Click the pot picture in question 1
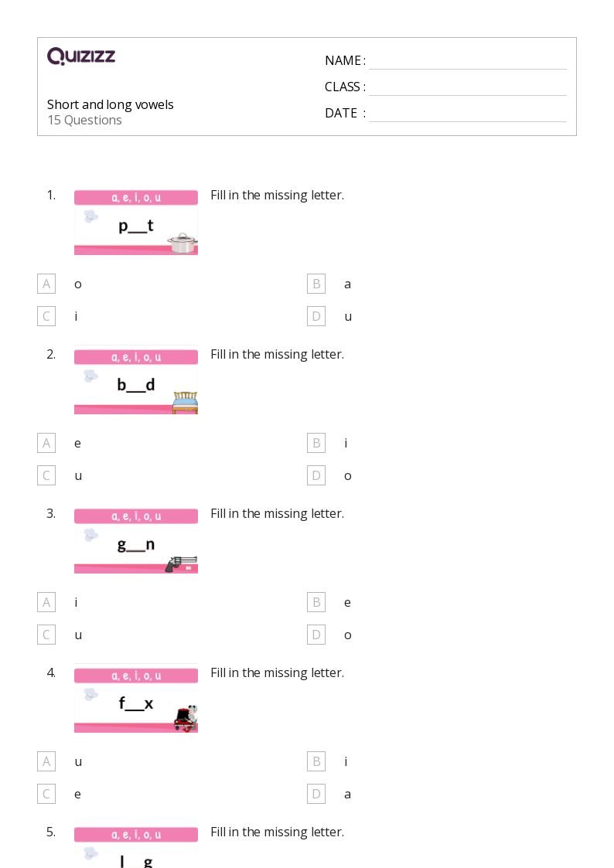 182,243
